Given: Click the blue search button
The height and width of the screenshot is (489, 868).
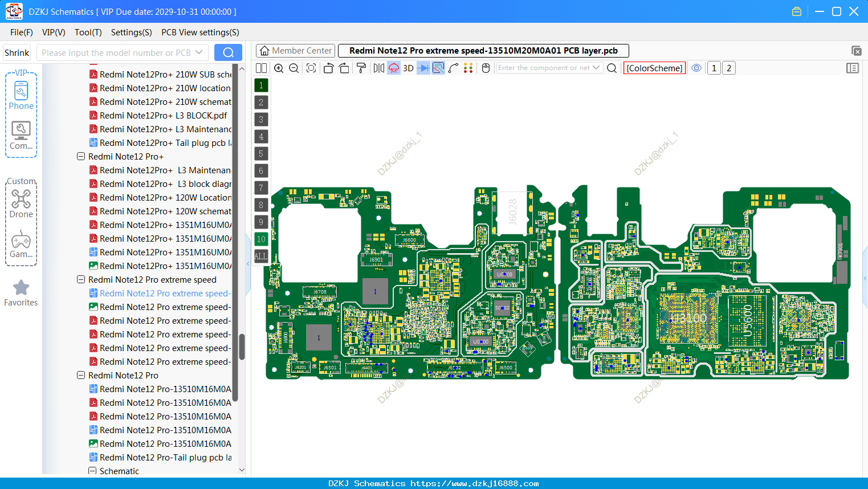Looking at the screenshot, I should (228, 52).
